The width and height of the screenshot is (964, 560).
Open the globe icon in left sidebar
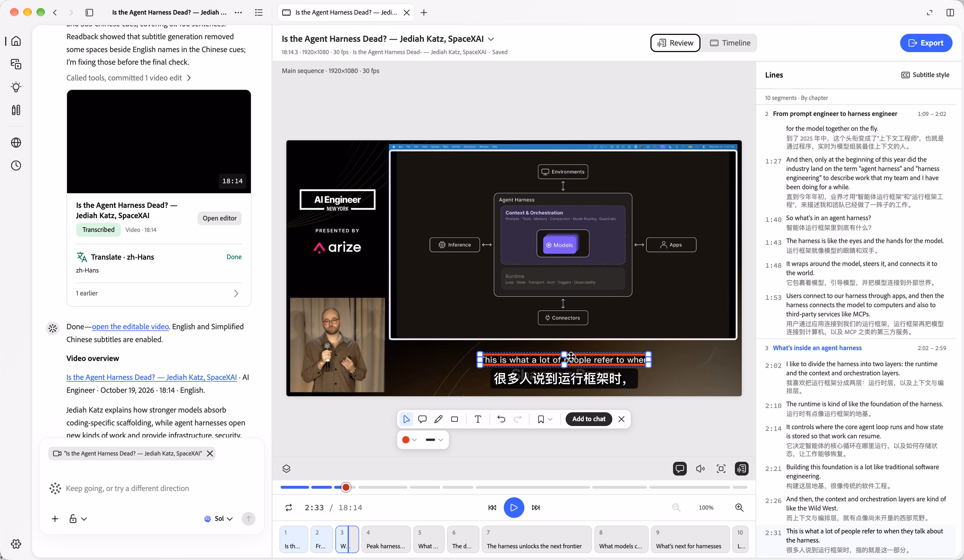[16, 143]
